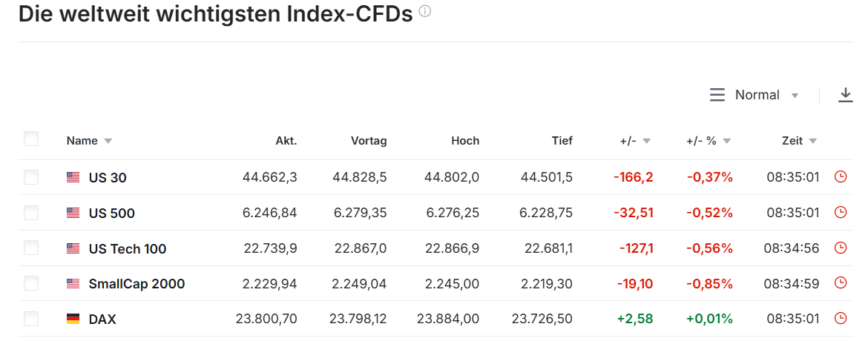Sort by Name column arrow
This screenshot has height=341, width=868.
point(108,141)
